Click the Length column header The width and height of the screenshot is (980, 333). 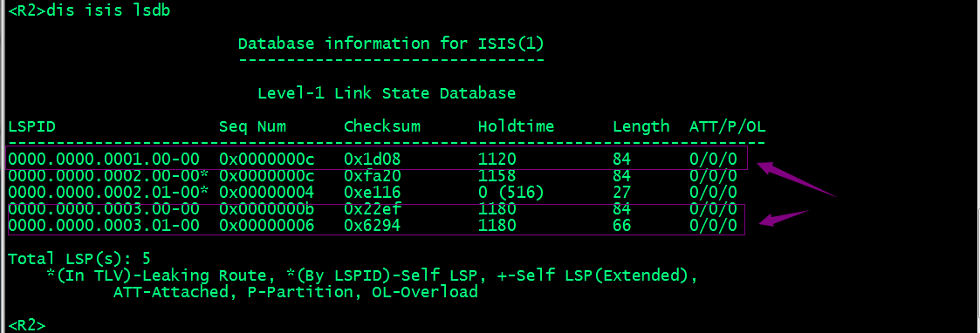pyautogui.click(x=641, y=126)
